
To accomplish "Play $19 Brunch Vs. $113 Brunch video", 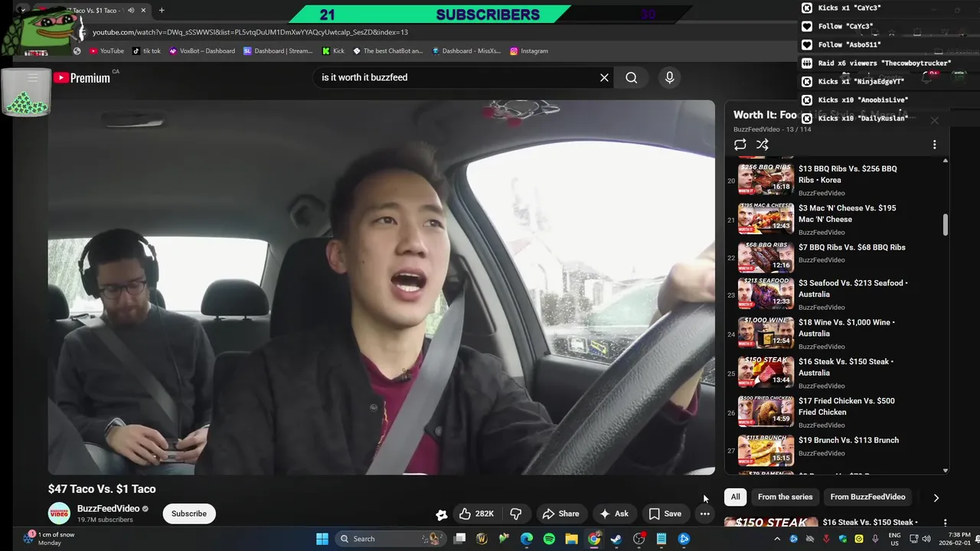I will point(835,449).
